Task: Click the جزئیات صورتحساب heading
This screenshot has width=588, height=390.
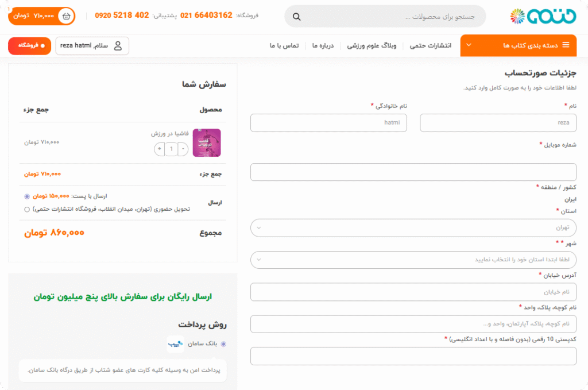Action: (540, 73)
